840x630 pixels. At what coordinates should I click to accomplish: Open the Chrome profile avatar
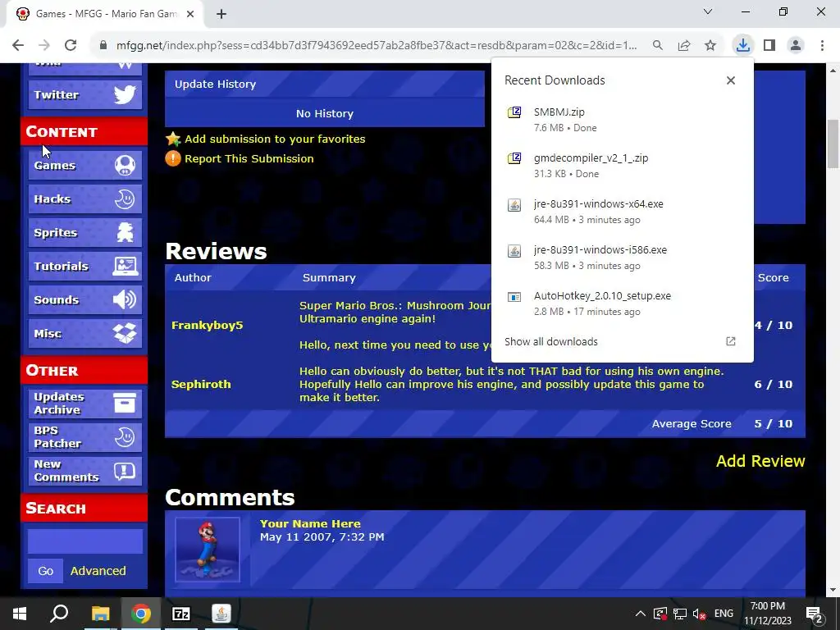(796, 45)
